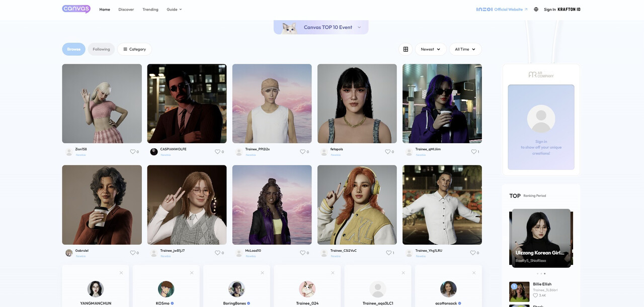Click the Canvas logo
This screenshot has height=307, width=644.
tap(76, 9)
